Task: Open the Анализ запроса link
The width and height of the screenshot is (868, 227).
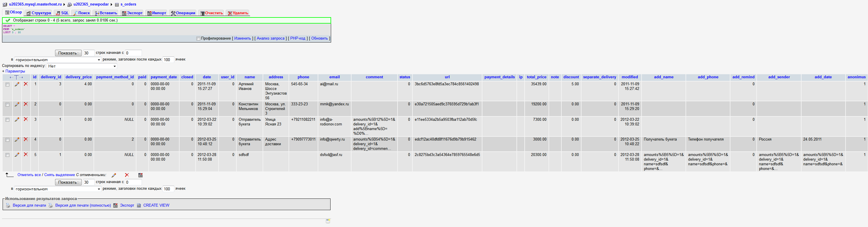Action: pyautogui.click(x=270, y=38)
